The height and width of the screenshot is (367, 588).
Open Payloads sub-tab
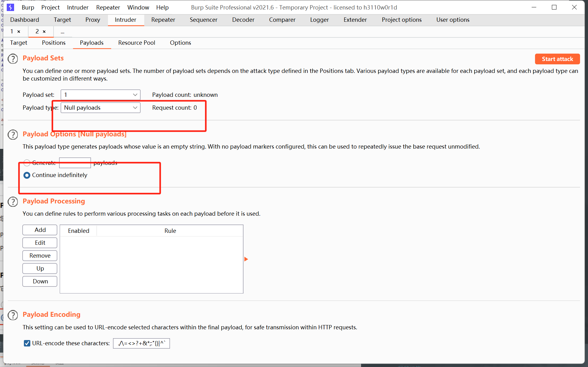[x=92, y=43]
